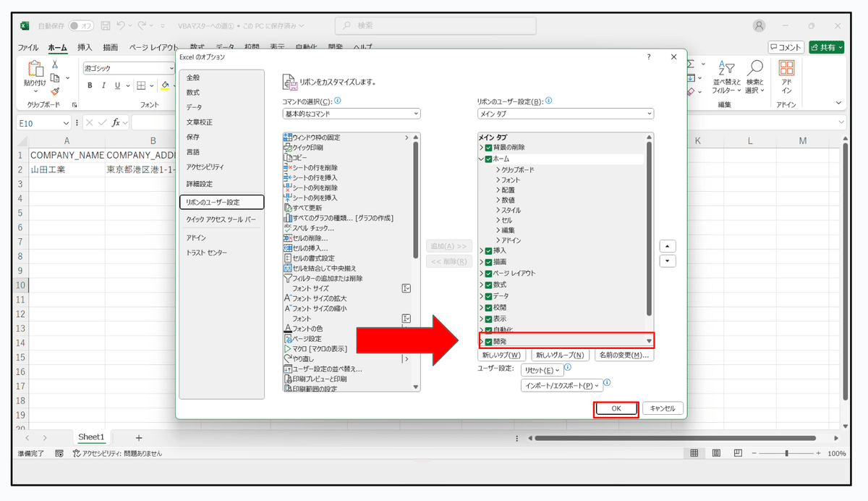Click the Save floppy disk icon
868x501 pixels.
tap(106, 25)
